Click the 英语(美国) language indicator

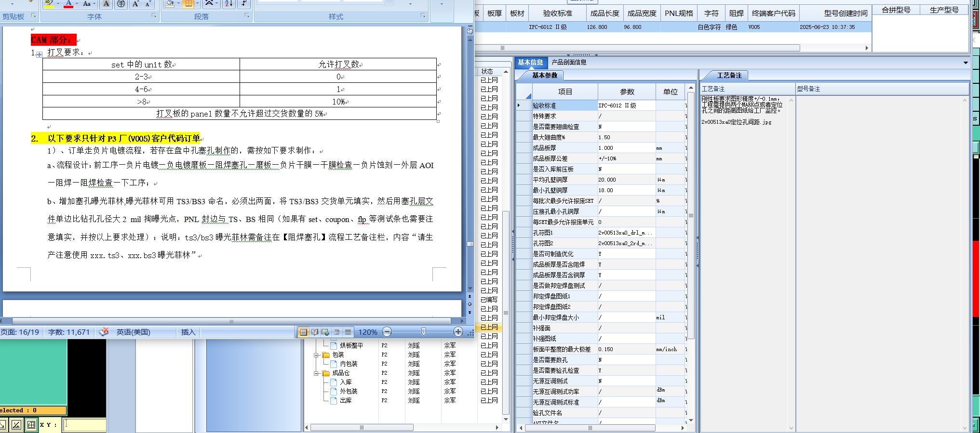point(134,332)
